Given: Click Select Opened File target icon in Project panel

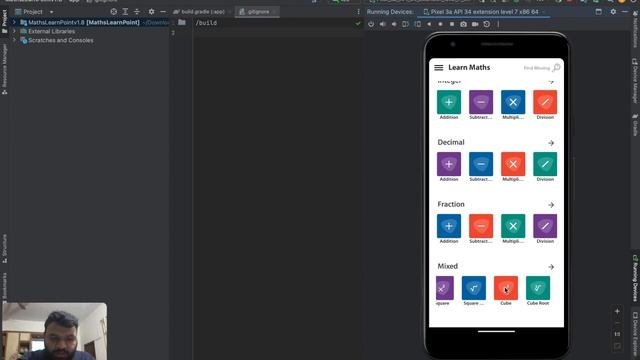Looking at the screenshot, I should coord(113,12).
